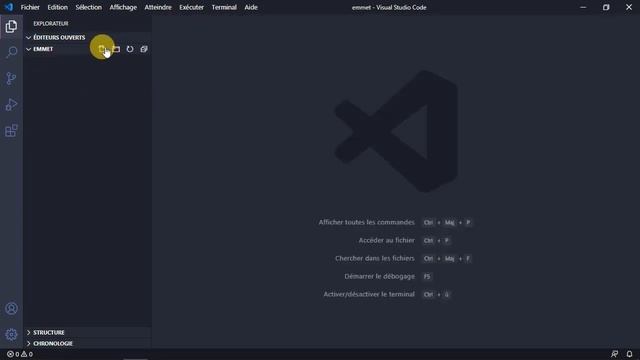The width and height of the screenshot is (640, 360).
Task: Open the Run and Debug view icon
Action: tap(11, 104)
